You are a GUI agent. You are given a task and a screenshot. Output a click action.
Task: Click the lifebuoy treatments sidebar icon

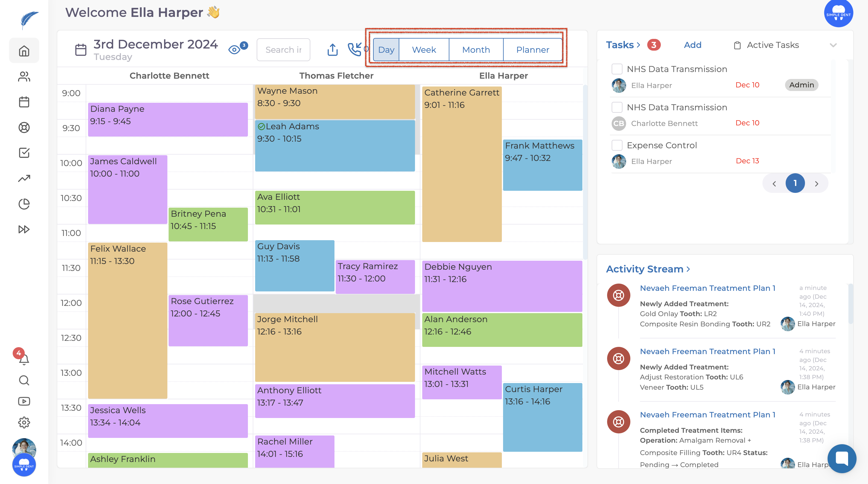24,128
